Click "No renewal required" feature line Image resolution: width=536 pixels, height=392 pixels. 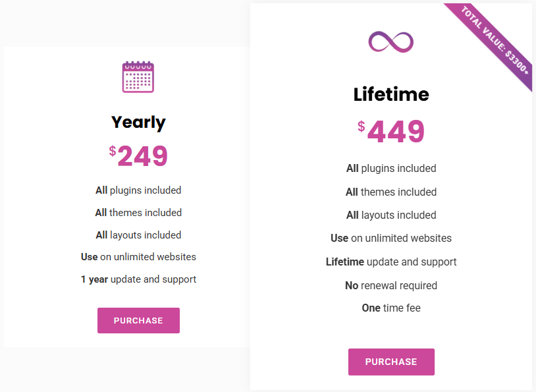coord(391,286)
